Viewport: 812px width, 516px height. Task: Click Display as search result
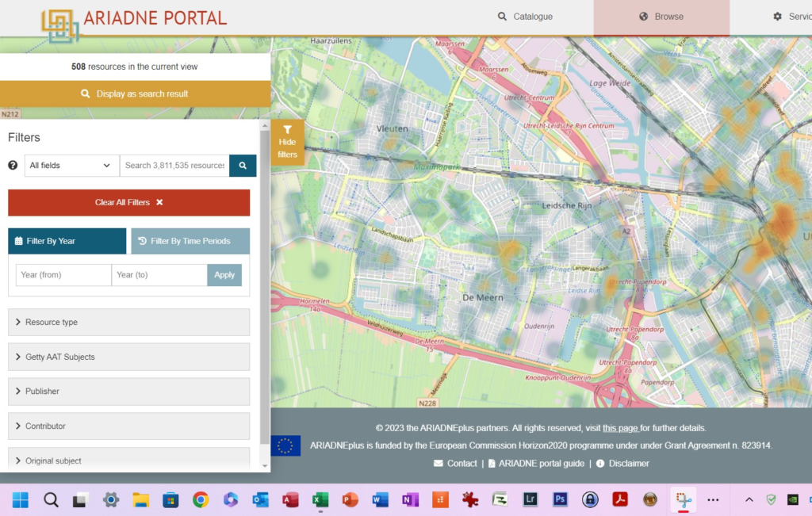(135, 94)
